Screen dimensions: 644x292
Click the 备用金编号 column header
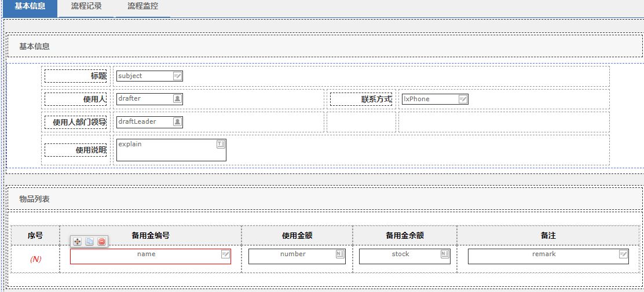[x=151, y=235]
